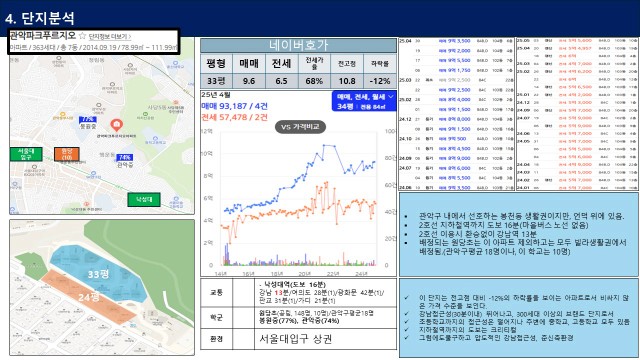The width and height of the screenshot is (640, 360).
Task: Click the 하락률 -12% cell
Action: pyautogui.click(x=380, y=81)
